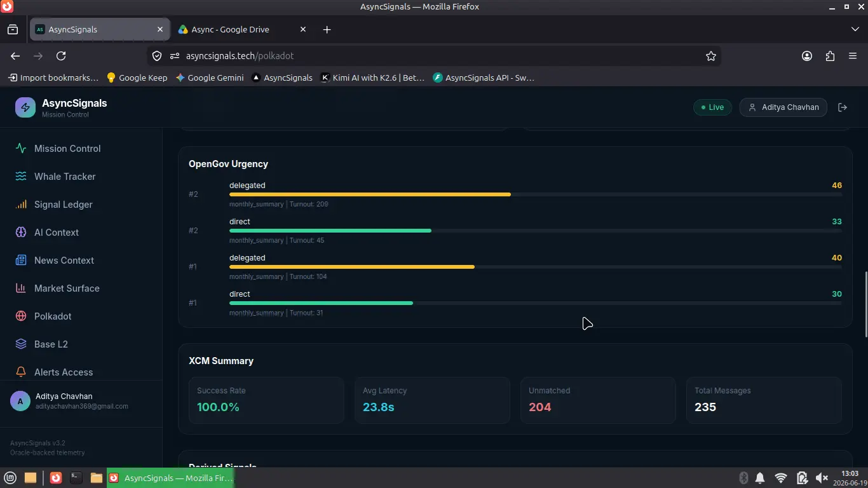This screenshot has height=488, width=868.
Task: Open the Google Keep bookmark
Action: 137,78
